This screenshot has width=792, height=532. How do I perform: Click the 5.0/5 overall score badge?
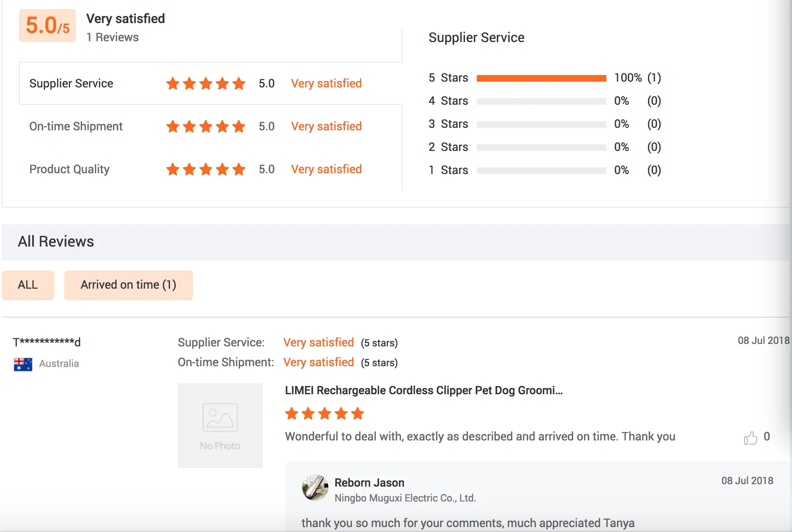pos(47,26)
